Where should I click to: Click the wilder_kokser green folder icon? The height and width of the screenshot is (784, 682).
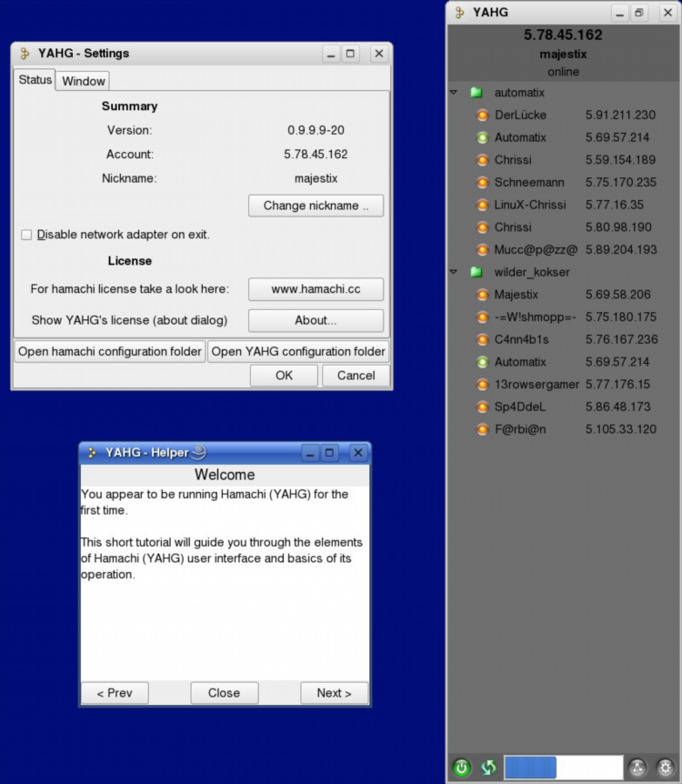tap(476, 272)
